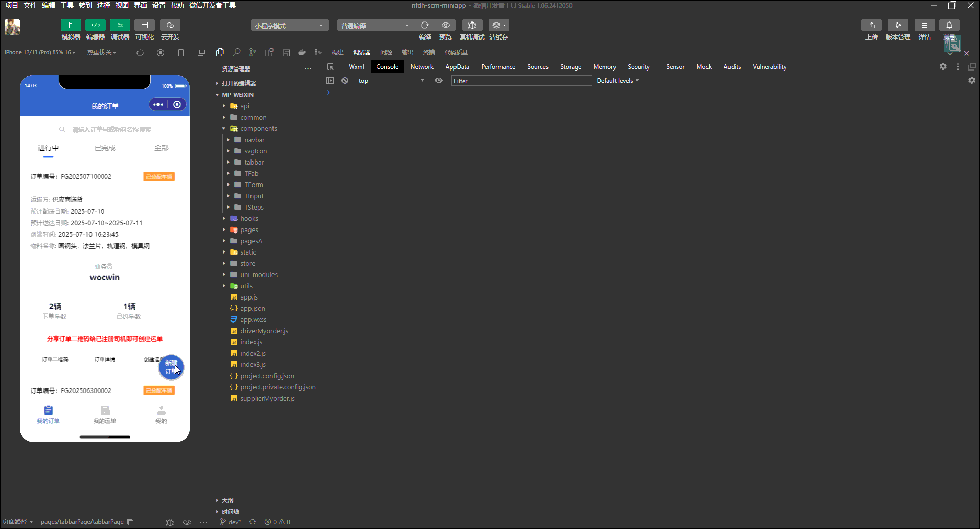Open the top context dropdown
980x529 pixels.
point(391,81)
